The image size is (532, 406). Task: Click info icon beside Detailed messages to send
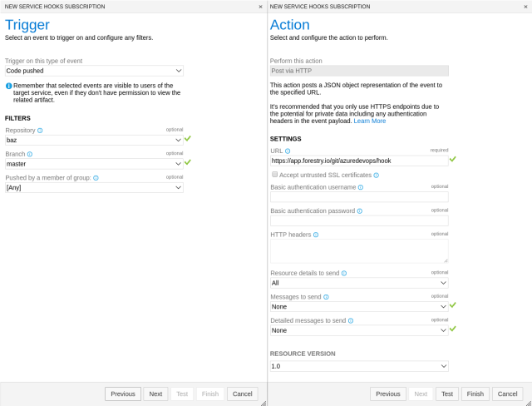(x=351, y=321)
